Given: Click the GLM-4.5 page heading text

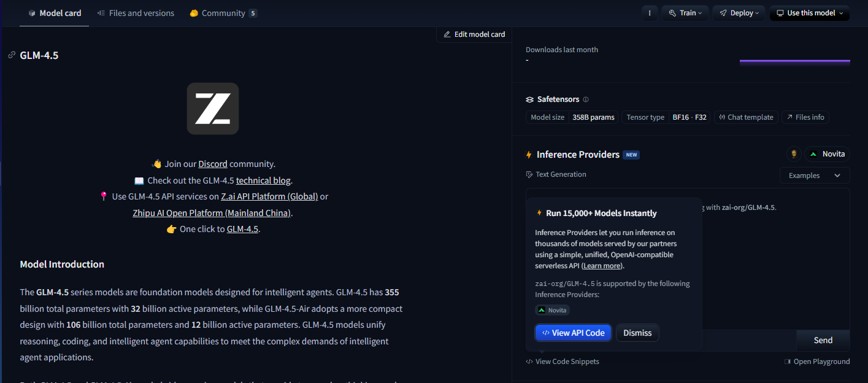Looking at the screenshot, I should point(39,55).
